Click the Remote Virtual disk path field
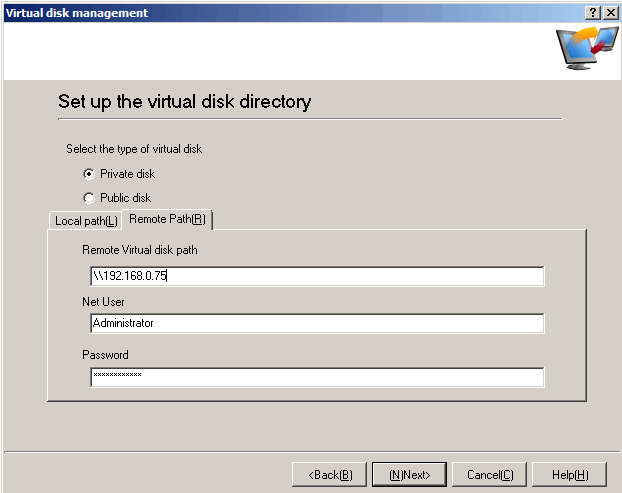 click(x=316, y=276)
